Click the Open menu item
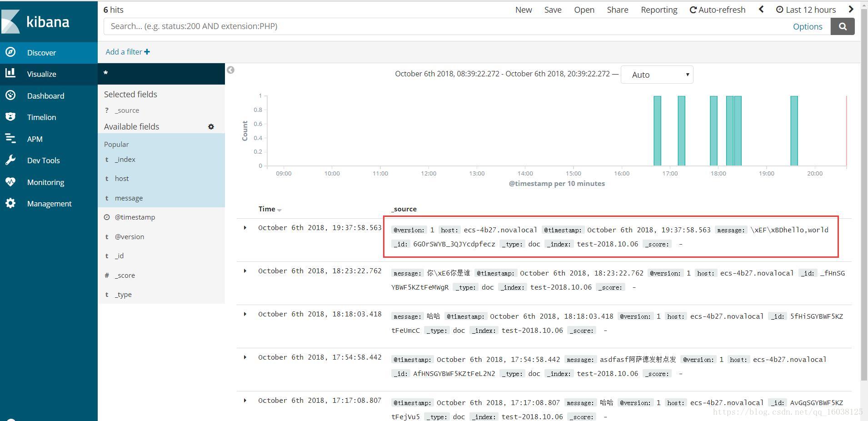Image resolution: width=868 pixels, height=421 pixels. 584,10
